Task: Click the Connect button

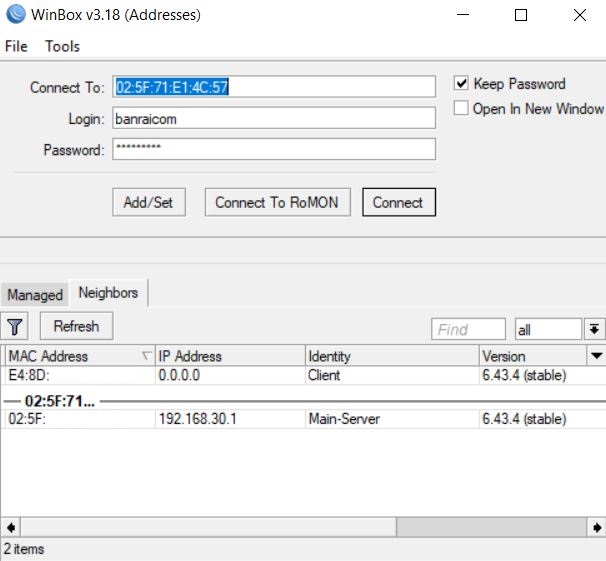Action: 399,202
